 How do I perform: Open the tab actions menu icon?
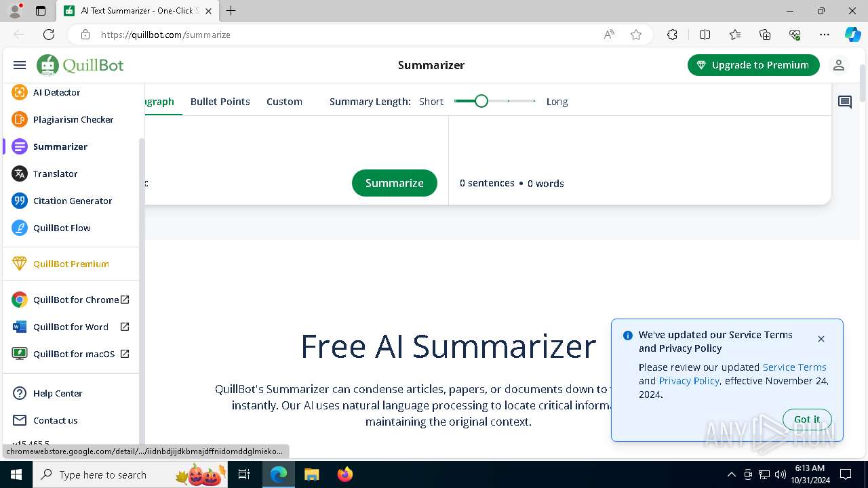pos(41,11)
